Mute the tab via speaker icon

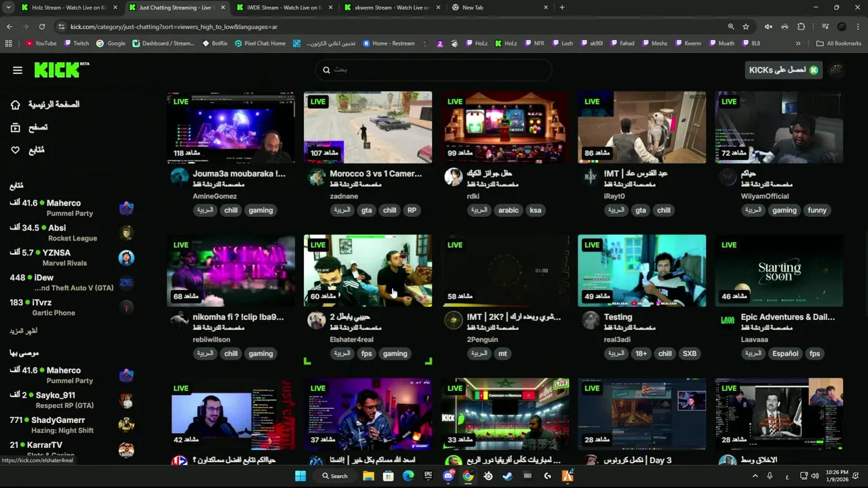[x=768, y=26]
